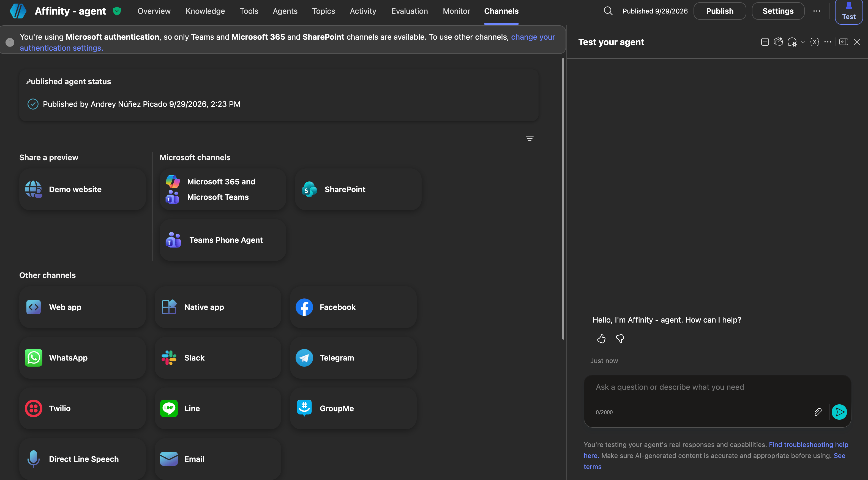Toggle the Test flask button
The width and height of the screenshot is (868, 480).
(x=848, y=12)
